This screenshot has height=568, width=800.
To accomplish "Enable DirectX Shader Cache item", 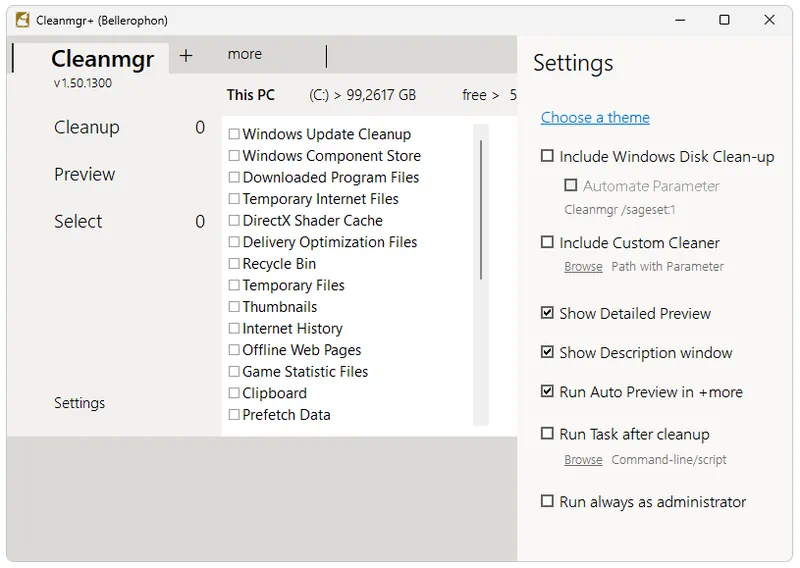I will click(x=234, y=220).
